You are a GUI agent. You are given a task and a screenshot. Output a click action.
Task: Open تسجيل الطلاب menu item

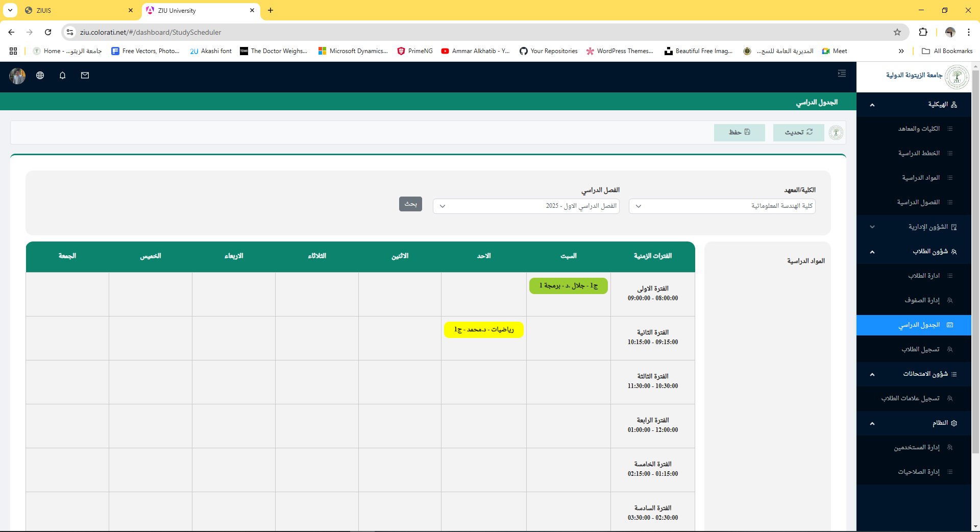[914, 350]
